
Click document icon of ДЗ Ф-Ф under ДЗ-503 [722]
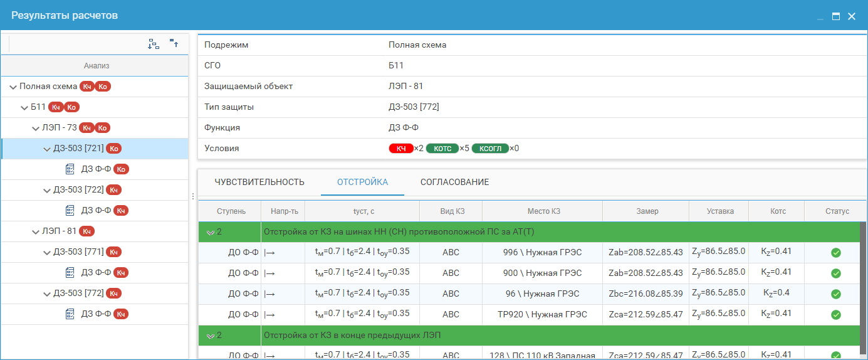point(70,210)
